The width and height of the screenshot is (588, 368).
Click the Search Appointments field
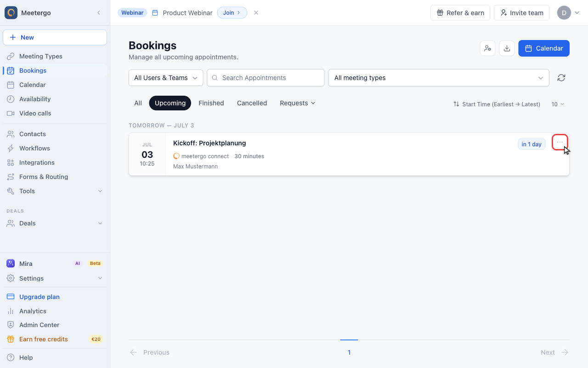(266, 78)
